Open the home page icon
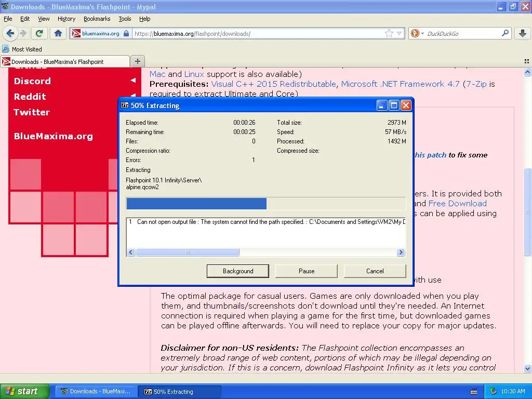 [58, 33]
